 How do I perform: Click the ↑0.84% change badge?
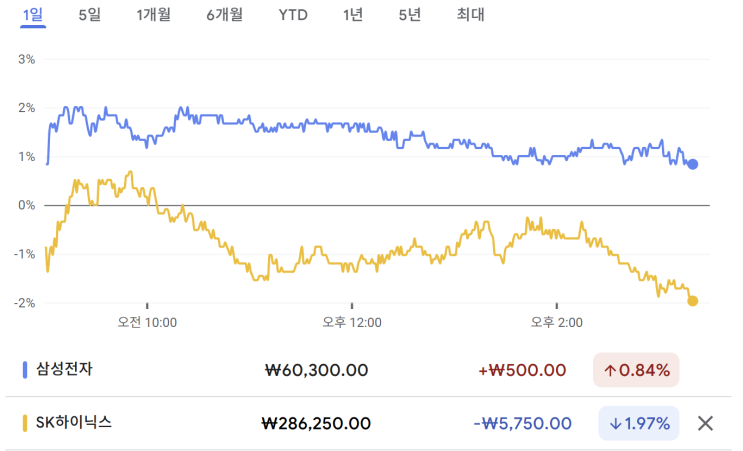tap(636, 370)
